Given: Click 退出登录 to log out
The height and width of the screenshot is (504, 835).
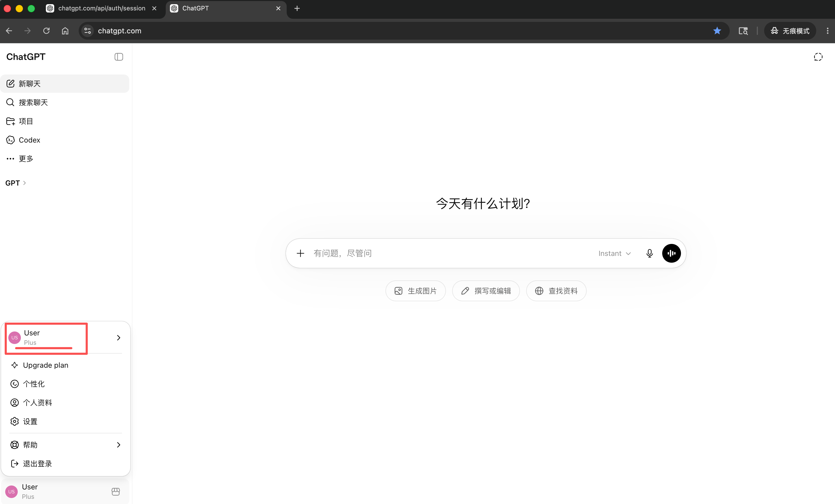Looking at the screenshot, I should click(x=66, y=463).
